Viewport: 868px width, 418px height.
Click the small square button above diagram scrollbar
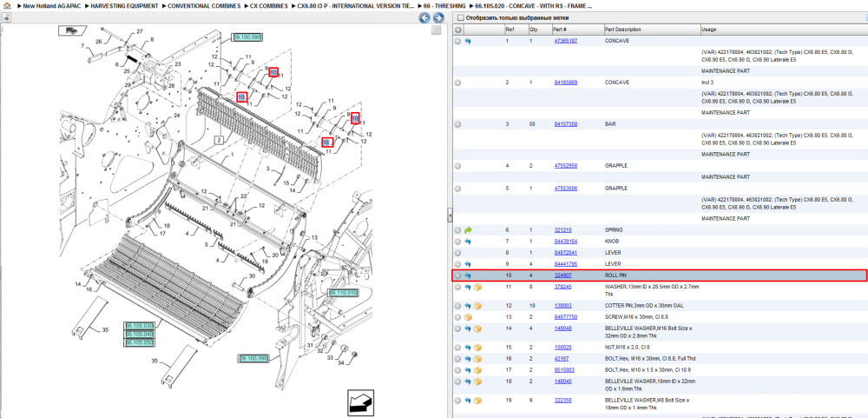point(437,30)
